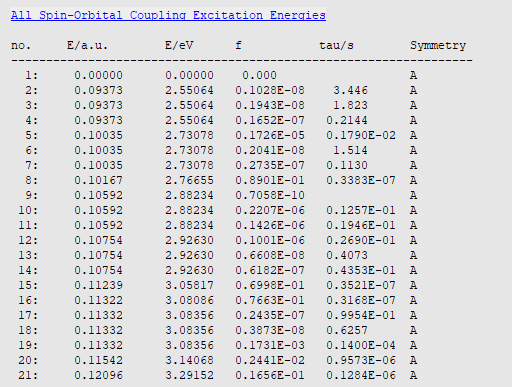Click the oscillator strength 0.8901E-01
Screen dimensions: 512x387
click(x=270, y=180)
